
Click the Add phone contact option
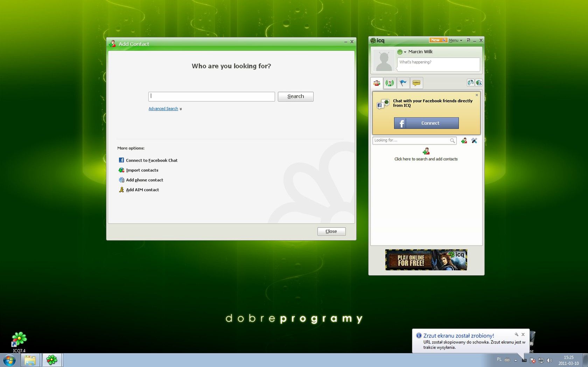point(141,180)
